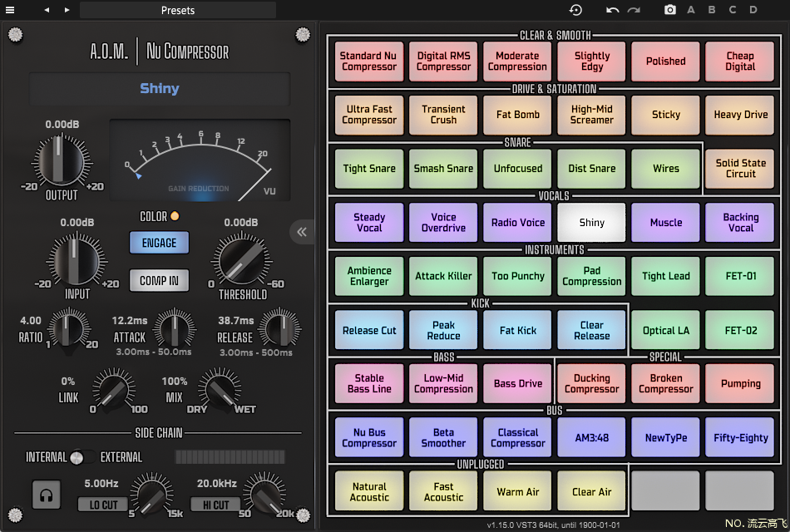The image size is (790, 532).
Task: Load the Solid State Circuit preset
Action: click(740, 169)
